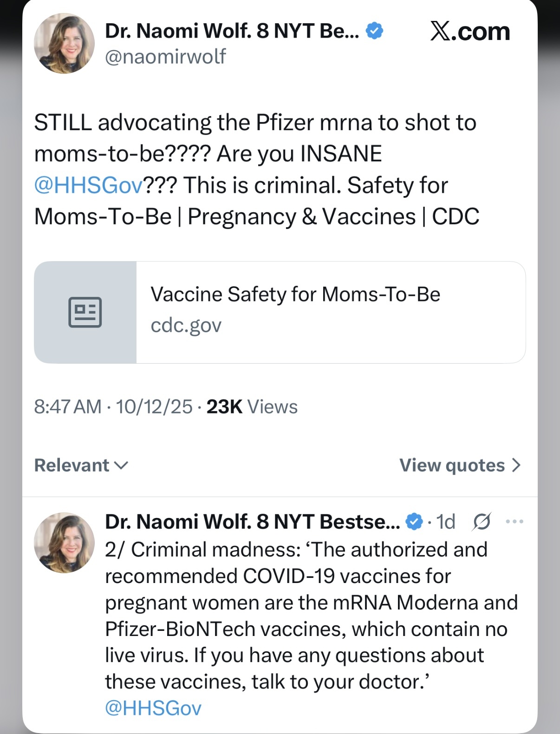The height and width of the screenshot is (734, 560).
Task: Click the chevron beside View quotes
Action: [x=516, y=465]
